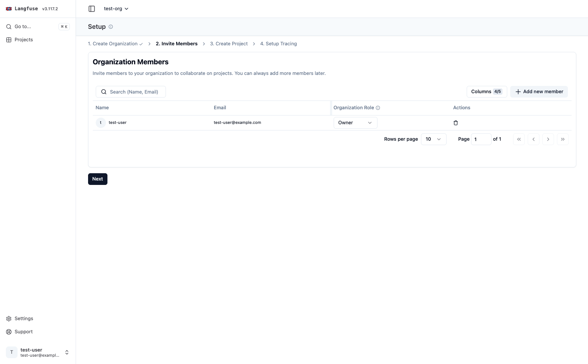Go to the last page
Screen dimensions: 588x364
pos(562,139)
